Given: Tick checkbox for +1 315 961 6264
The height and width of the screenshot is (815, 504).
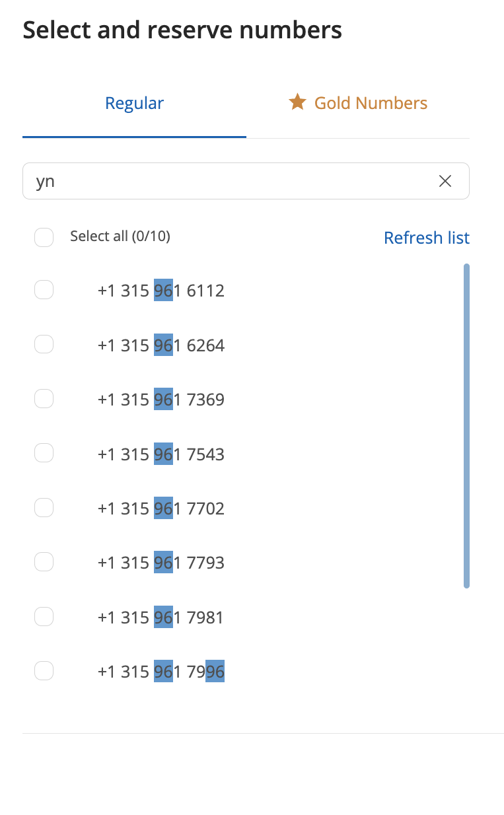Looking at the screenshot, I should pos(44,344).
